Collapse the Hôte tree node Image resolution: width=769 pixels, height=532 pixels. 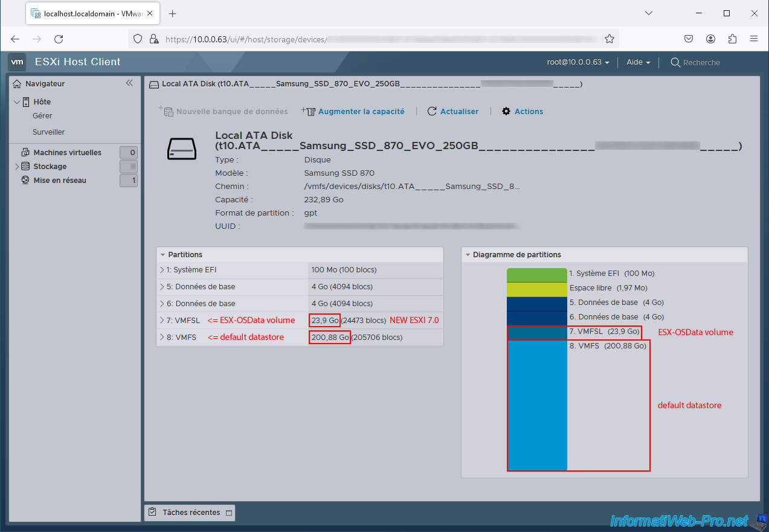pyautogui.click(x=17, y=102)
